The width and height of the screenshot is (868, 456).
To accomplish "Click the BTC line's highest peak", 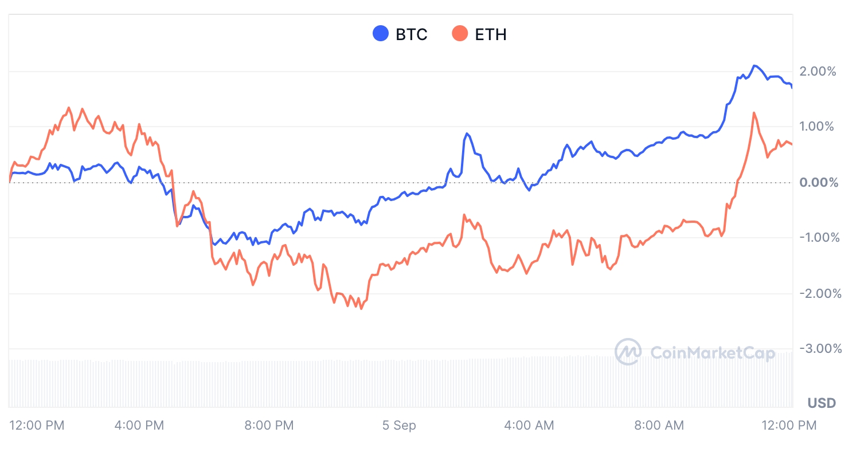I will coord(755,66).
